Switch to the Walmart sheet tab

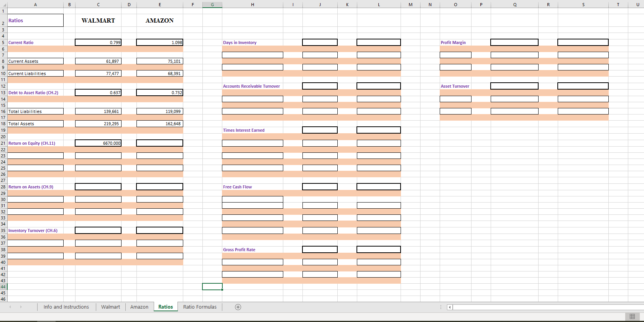click(110, 307)
